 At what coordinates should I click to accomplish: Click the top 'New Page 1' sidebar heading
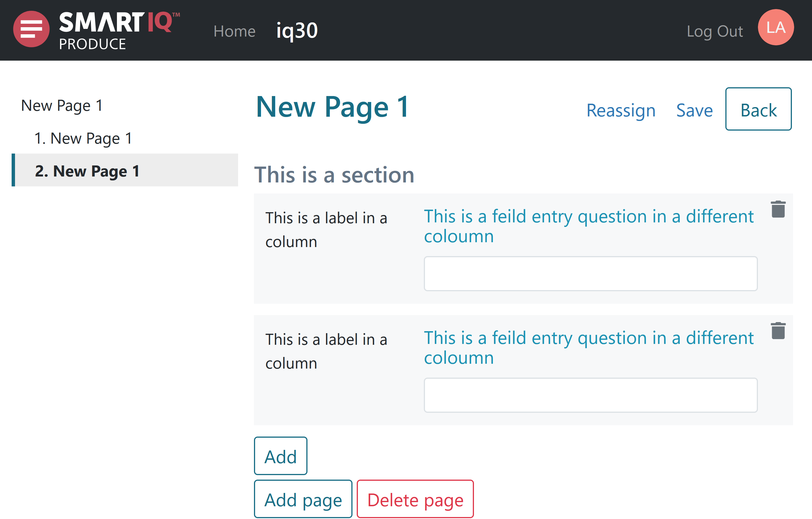coord(62,106)
